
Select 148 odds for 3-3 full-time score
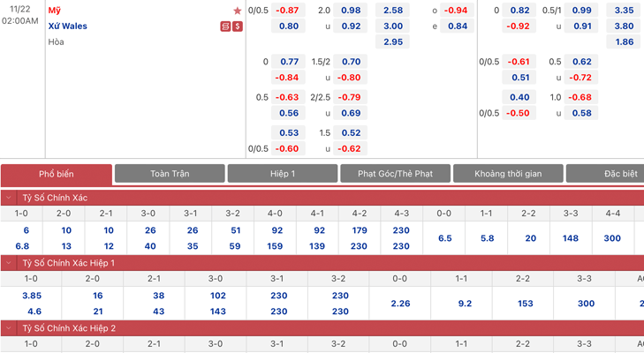pyautogui.click(x=571, y=238)
